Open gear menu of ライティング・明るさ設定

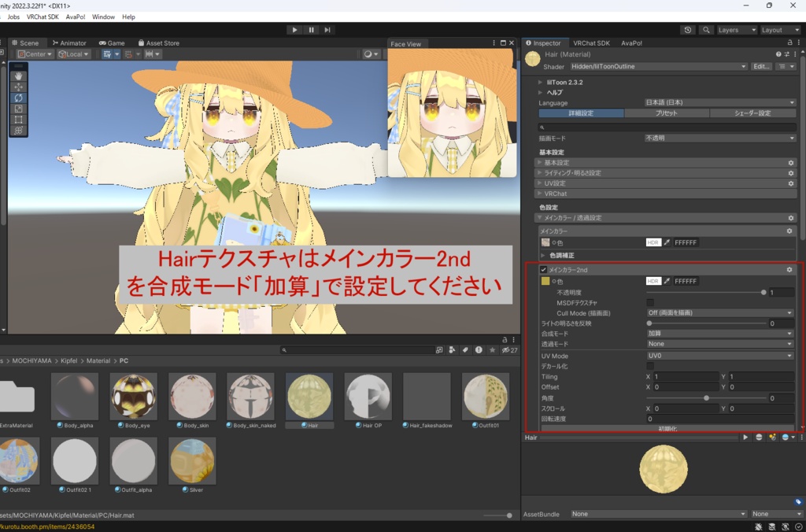tap(791, 173)
